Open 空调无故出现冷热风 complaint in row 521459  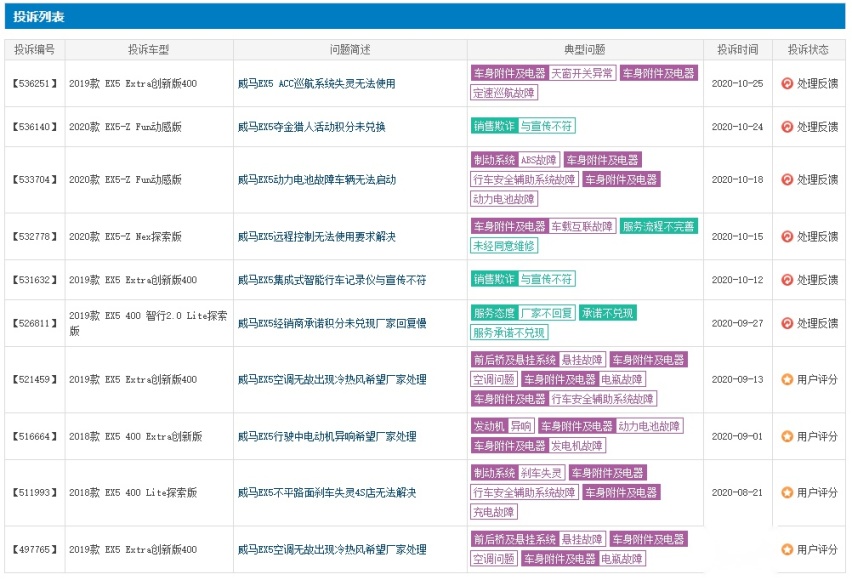tap(332, 379)
